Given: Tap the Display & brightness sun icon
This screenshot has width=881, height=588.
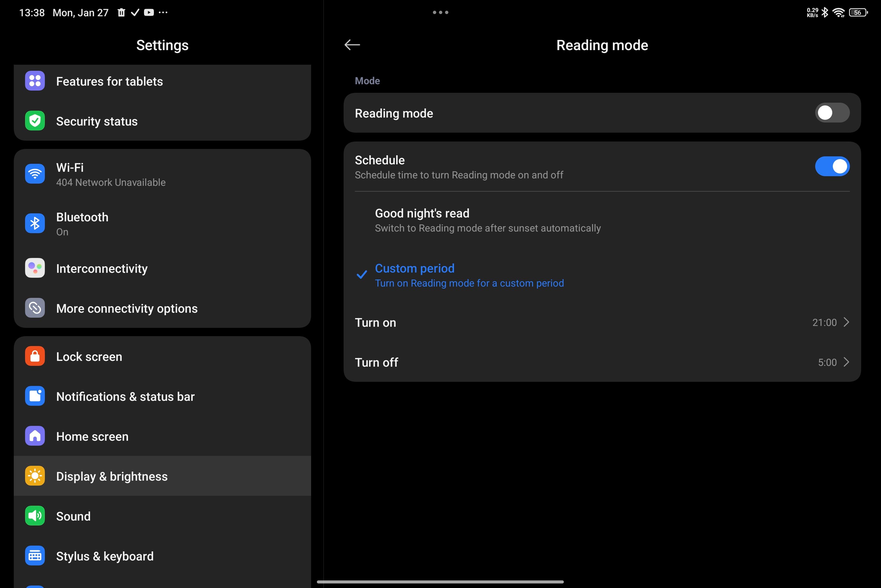Looking at the screenshot, I should coord(34,476).
